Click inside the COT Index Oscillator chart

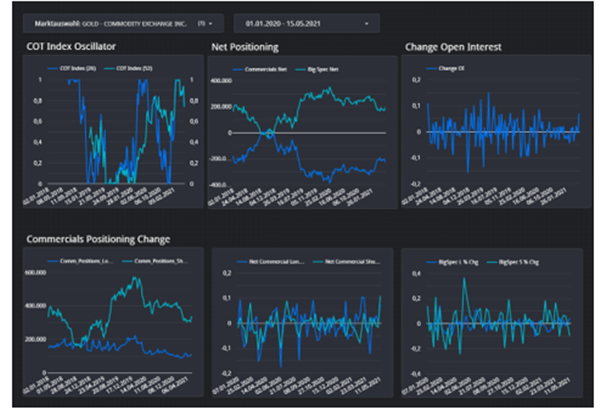tap(113, 131)
